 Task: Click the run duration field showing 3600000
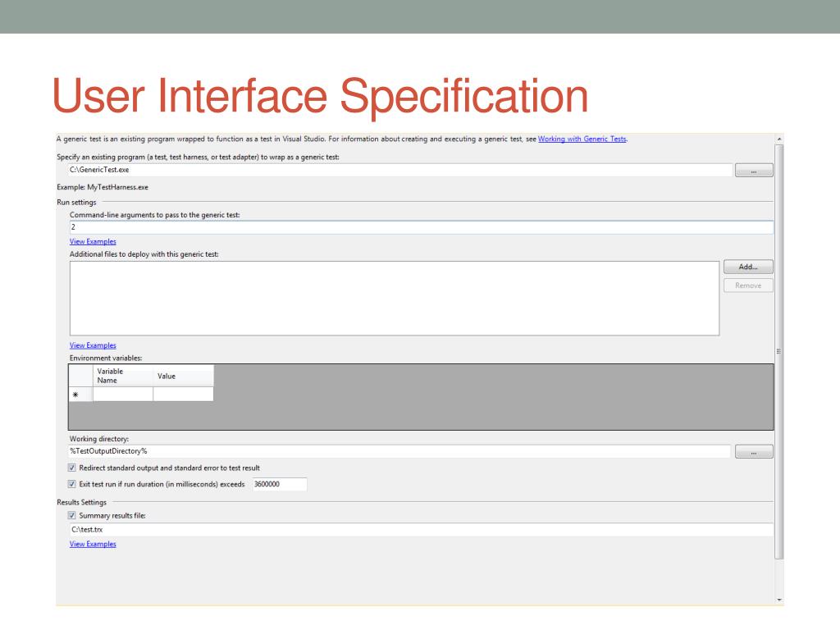pos(279,484)
